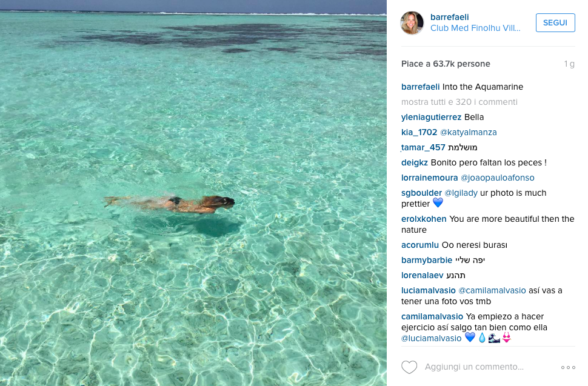
Task: Expand all 320 comments
Action: coord(459,102)
